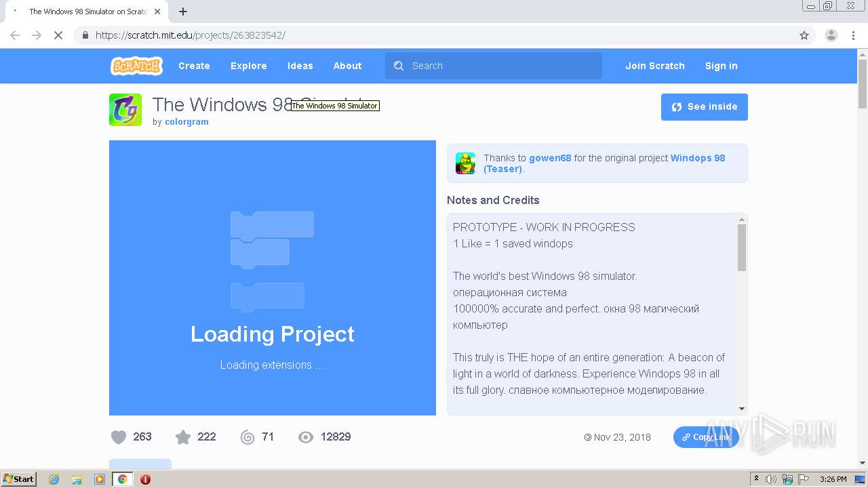Click the volume speaker tray icon
868x488 pixels.
pyautogui.click(x=771, y=479)
